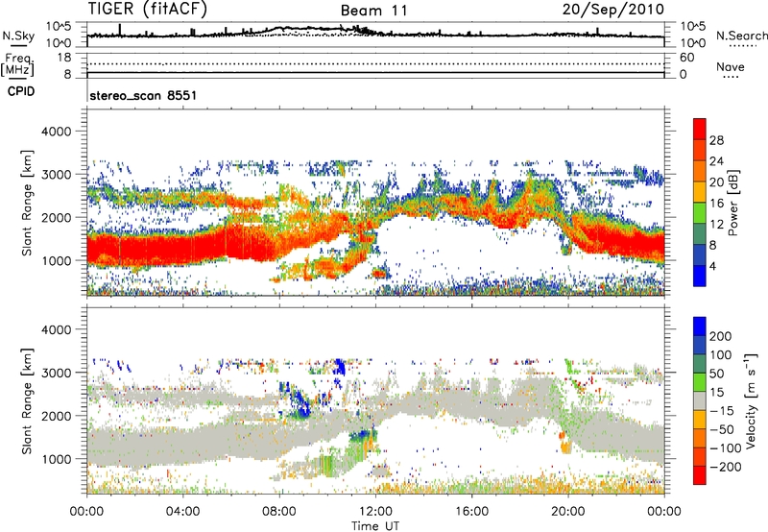Click 'Slant Range [km]' label of velocity plot
The height and width of the screenshot is (532, 768).
(27, 400)
